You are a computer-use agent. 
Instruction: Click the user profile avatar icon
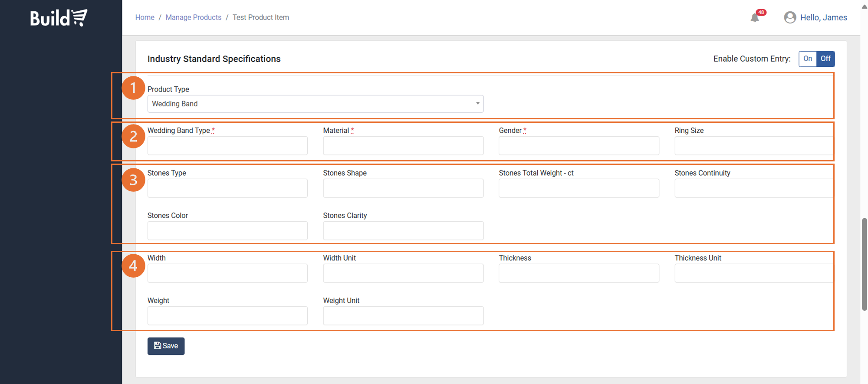point(789,17)
